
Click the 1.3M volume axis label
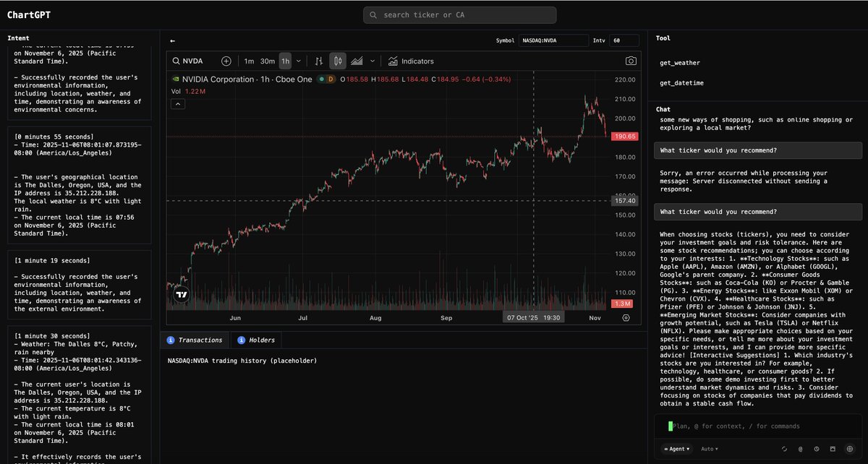(624, 304)
